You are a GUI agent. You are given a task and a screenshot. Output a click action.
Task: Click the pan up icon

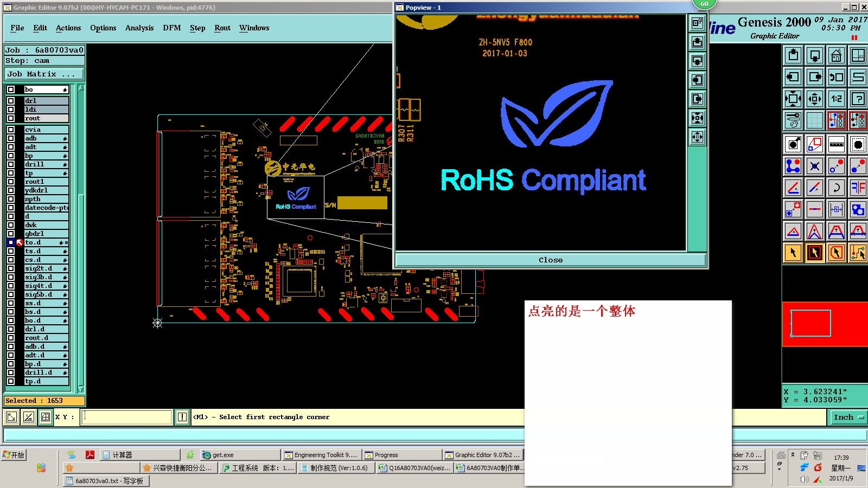[793, 55]
